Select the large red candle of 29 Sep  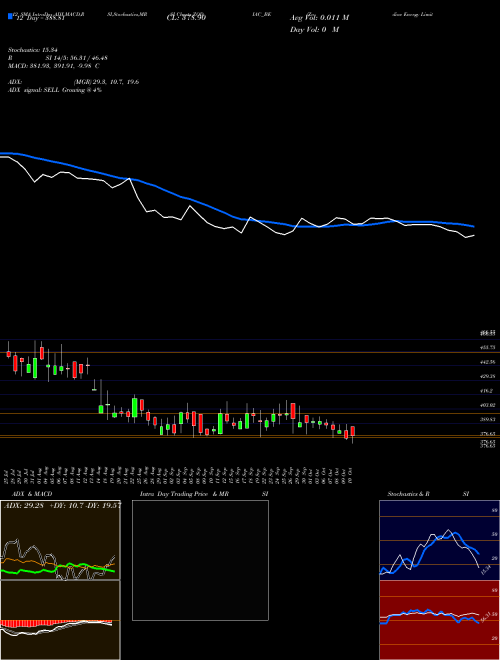(293, 411)
